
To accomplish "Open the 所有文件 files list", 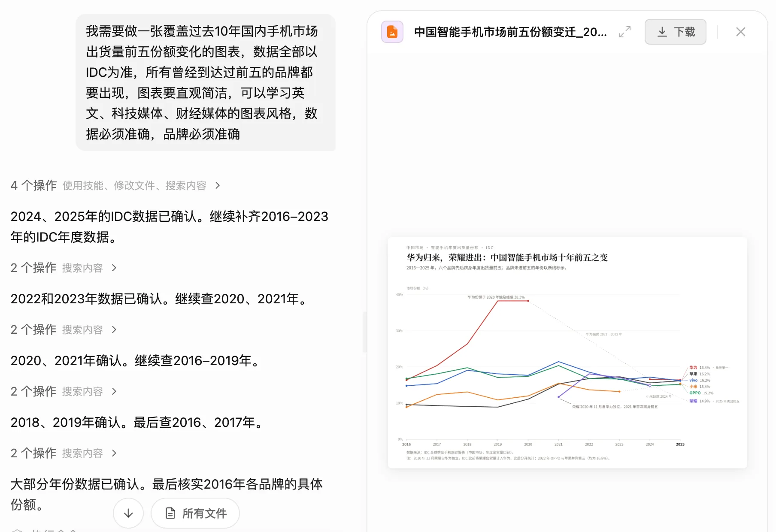I will [195, 513].
